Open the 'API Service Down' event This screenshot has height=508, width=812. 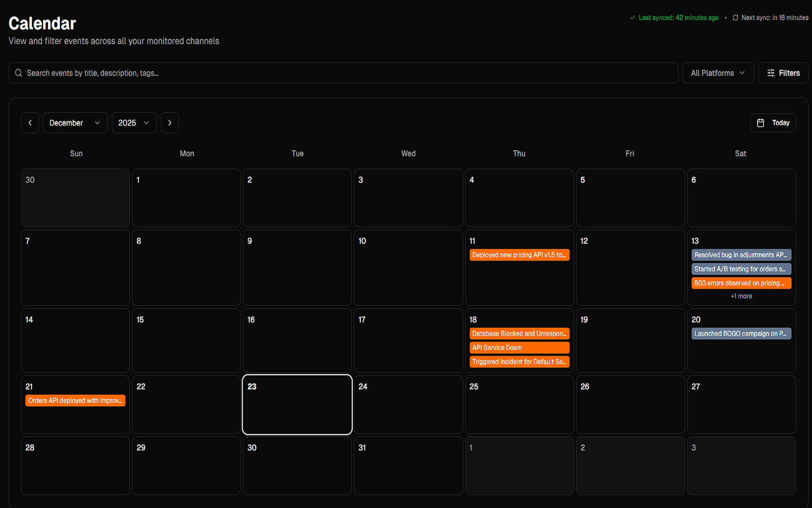coord(519,347)
